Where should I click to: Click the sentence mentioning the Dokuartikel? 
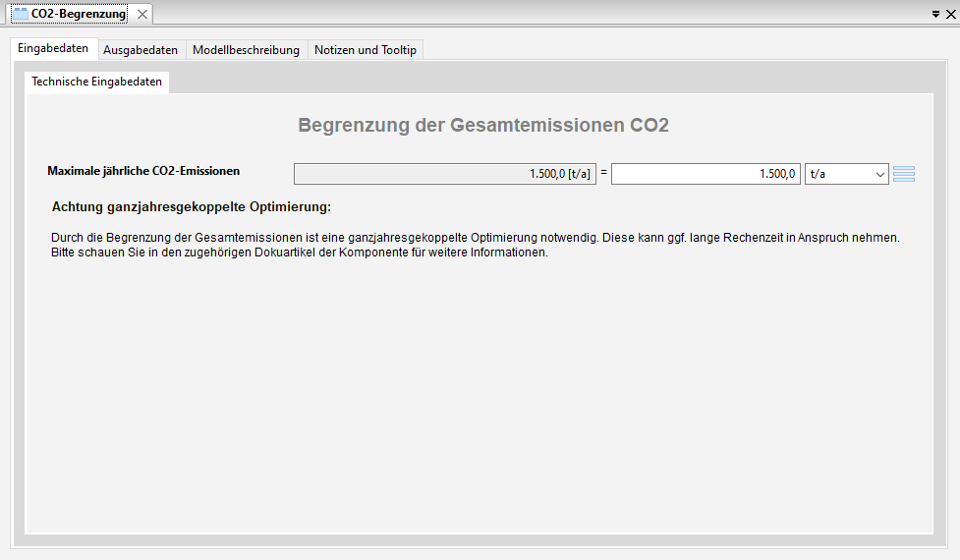click(299, 252)
